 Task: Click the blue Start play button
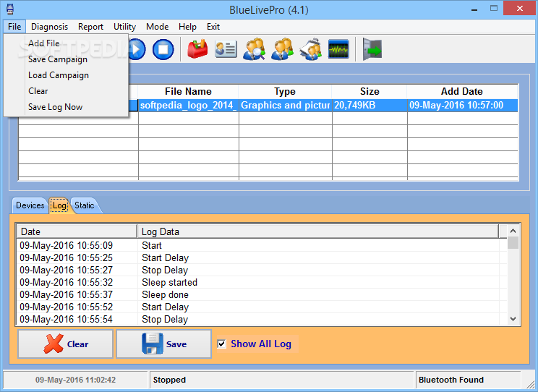click(137, 49)
